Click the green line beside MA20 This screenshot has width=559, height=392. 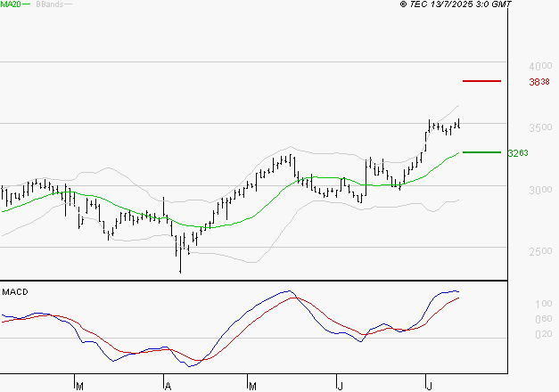[x=29, y=5]
